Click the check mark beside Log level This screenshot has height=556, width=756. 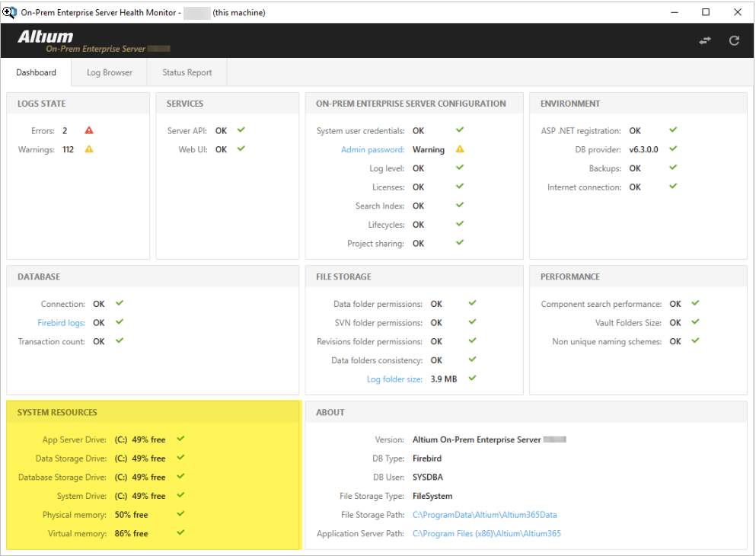click(460, 168)
